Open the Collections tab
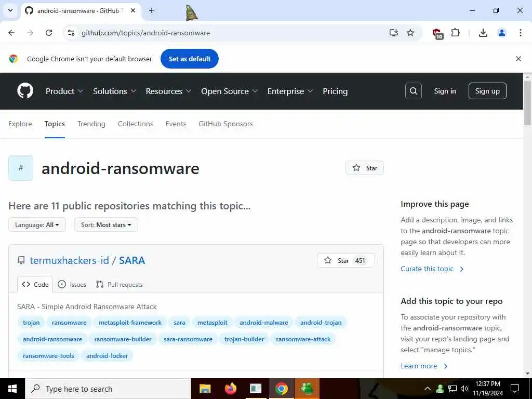The height and width of the screenshot is (399, 532). point(136,124)
